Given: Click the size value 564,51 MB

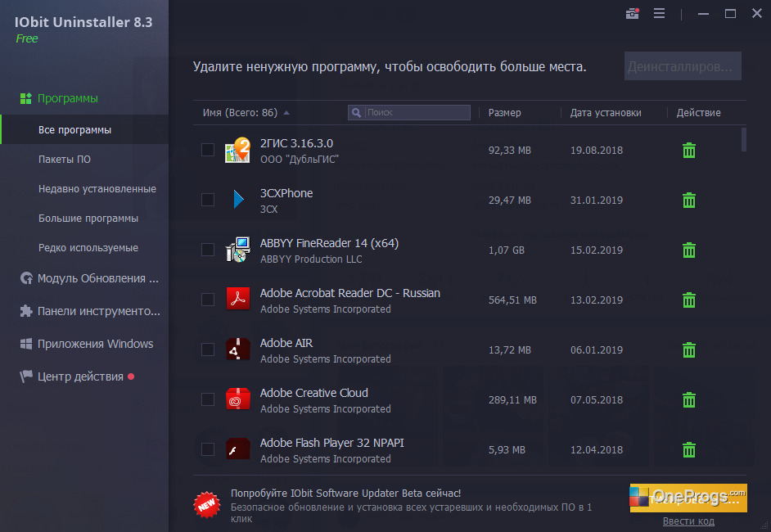Looking at the screenshot, I should pyautogui.click(x=512, y=300).
